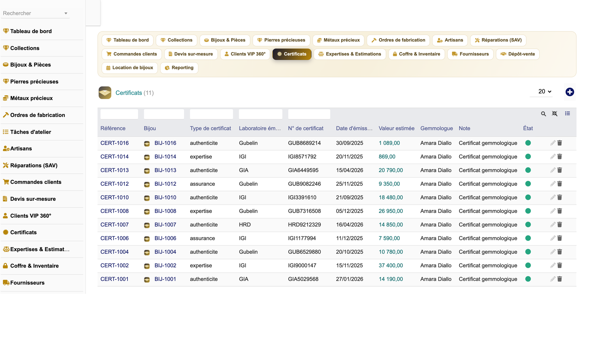Open Pierres précieuses in the sidebar
This screenshot has height=364, width=589.
[34, 82]
